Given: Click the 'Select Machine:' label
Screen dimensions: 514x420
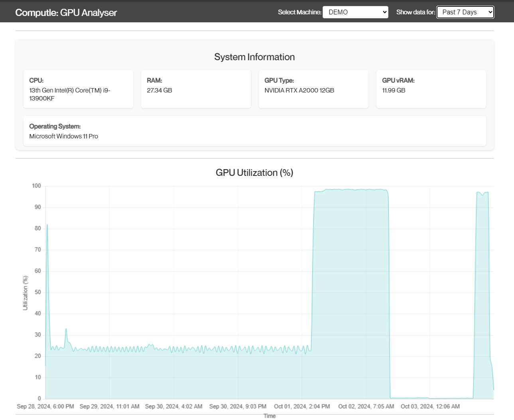Looking at the screenshot, I should (x=299, y=12).
